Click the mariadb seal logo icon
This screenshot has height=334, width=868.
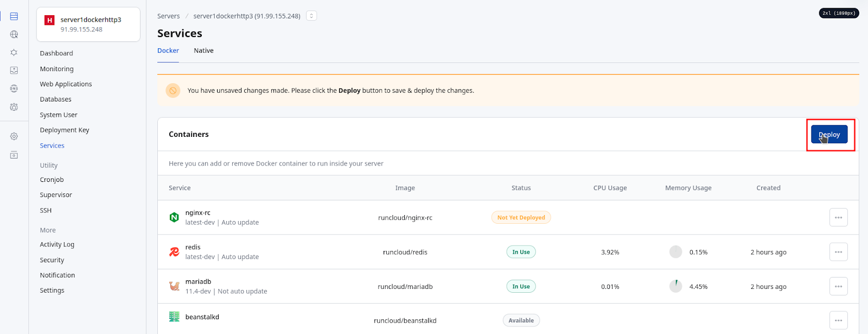[x=174, y=286]
